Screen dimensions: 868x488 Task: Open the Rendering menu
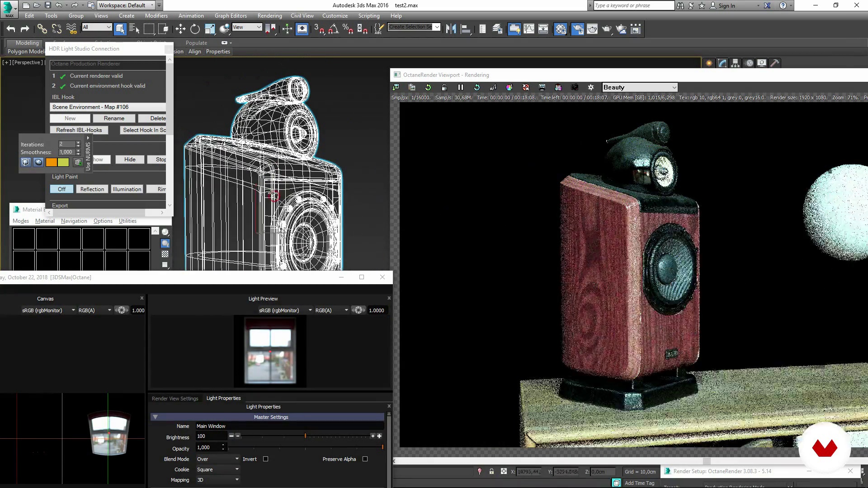click(269, 16)
